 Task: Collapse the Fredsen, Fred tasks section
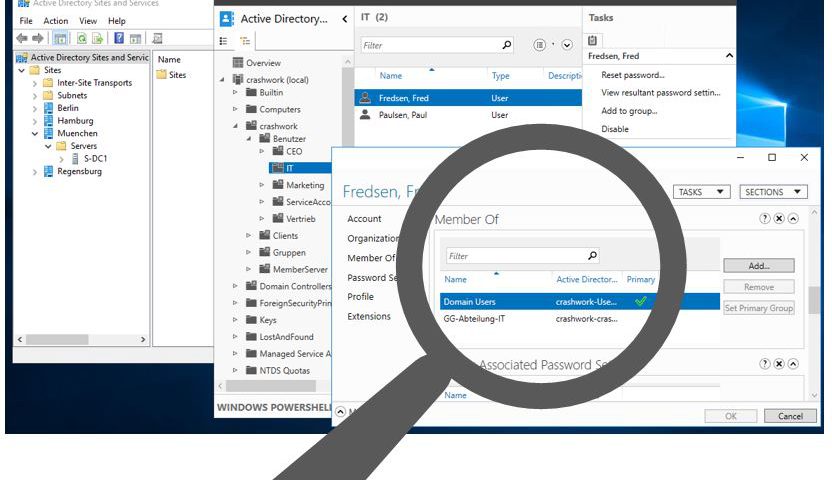pos(729,56)
